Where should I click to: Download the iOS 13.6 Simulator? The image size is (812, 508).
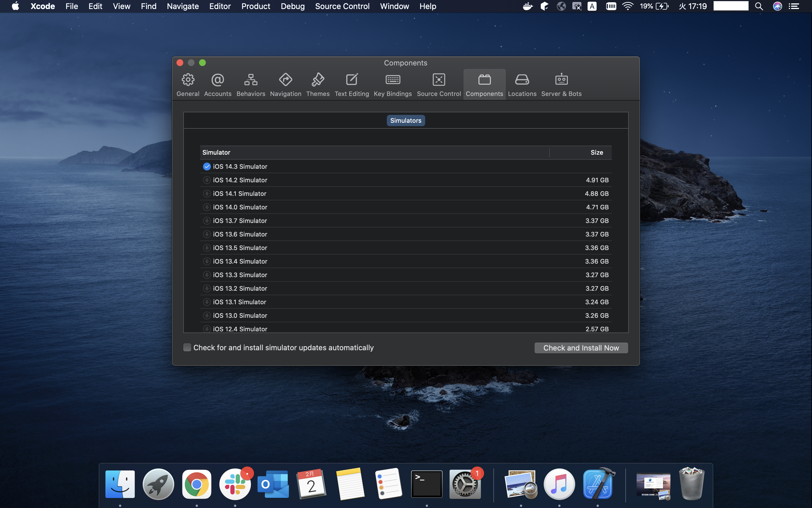(207, 234)
